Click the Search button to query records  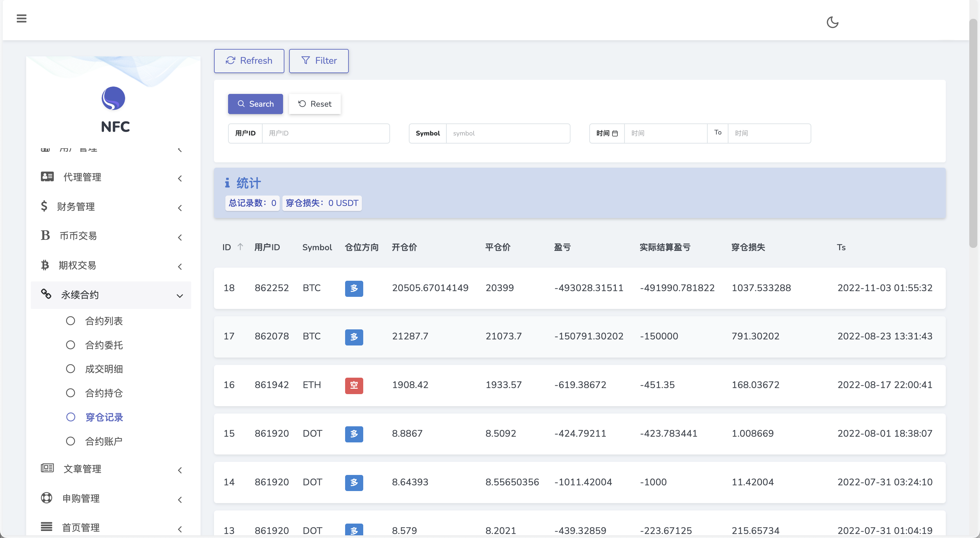coord(256,104)
